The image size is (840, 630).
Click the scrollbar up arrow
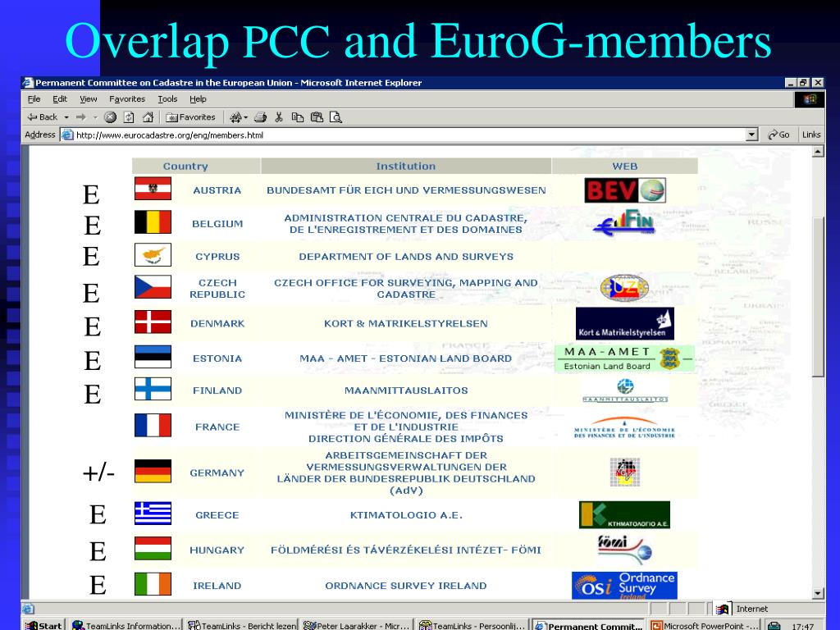pyautogui.click(x=818, y=152)
